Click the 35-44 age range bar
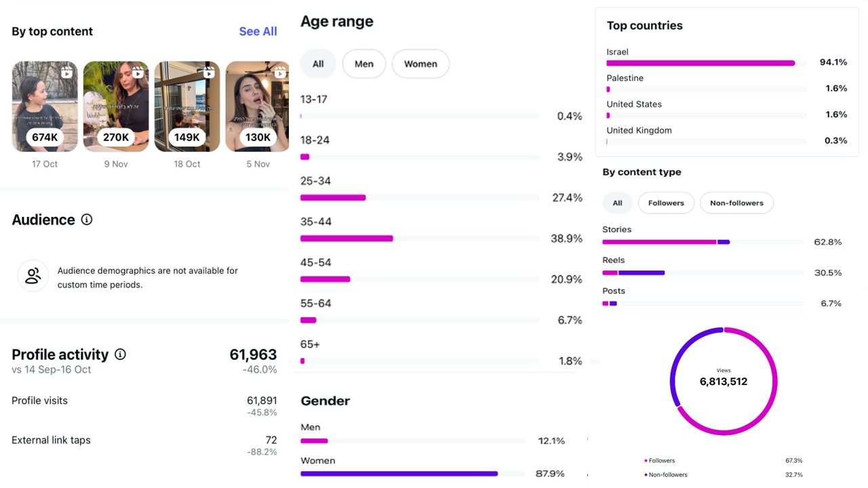 point(347,239)
